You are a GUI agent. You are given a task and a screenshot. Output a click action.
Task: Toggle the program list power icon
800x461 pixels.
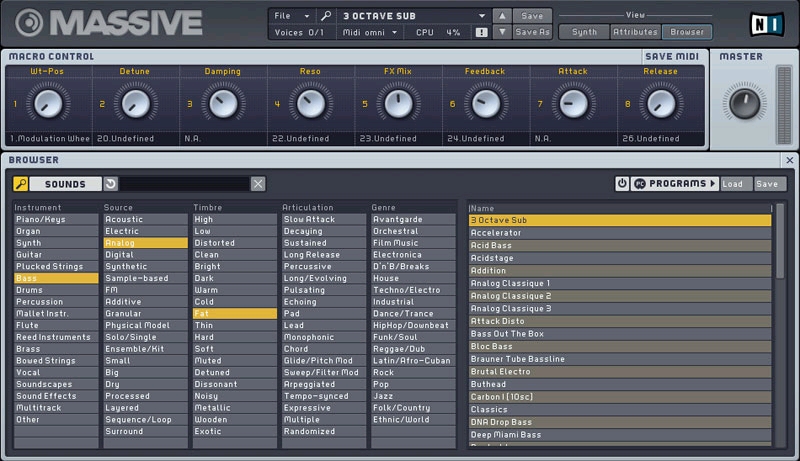coord(622,184)
